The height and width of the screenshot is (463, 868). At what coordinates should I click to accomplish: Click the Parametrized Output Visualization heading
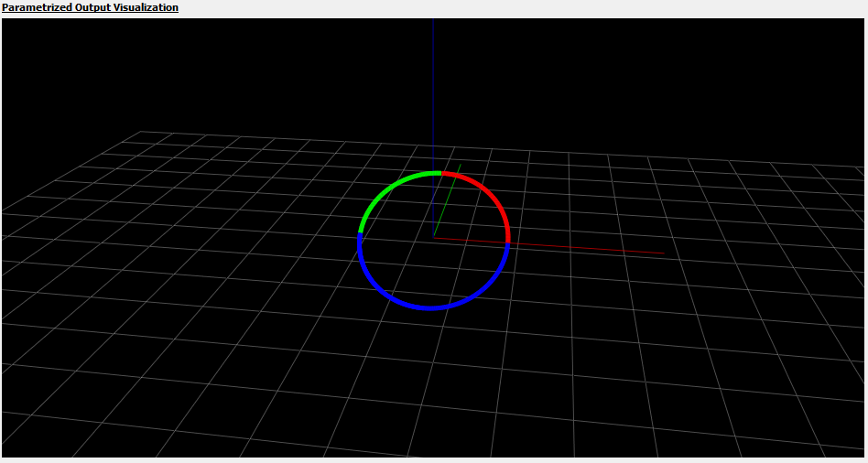(x=91, y=7)
